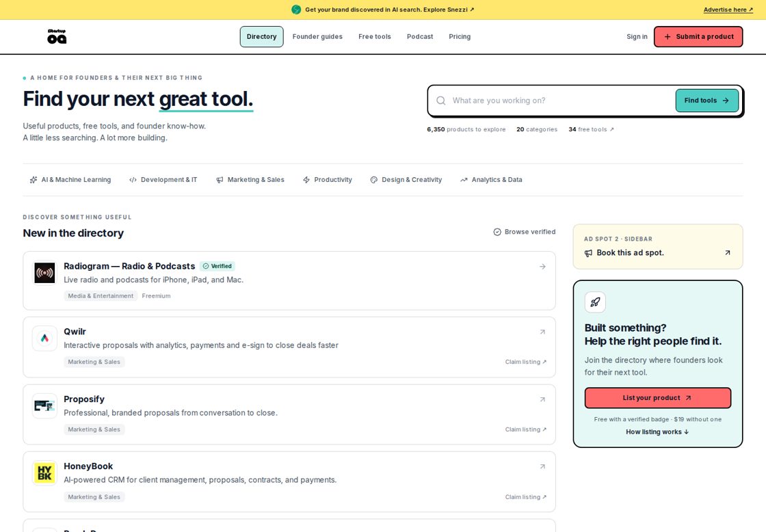Open Free tools in the navigation
Image resolution: width=766 pixels, height=532 pixels.
[375, 37]
